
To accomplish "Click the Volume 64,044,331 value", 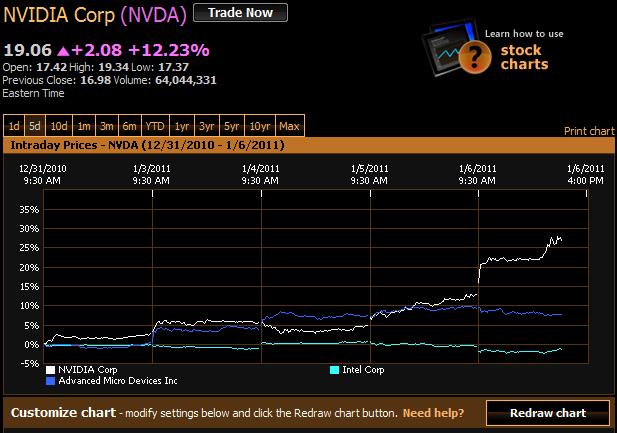I will click(186, 80).
